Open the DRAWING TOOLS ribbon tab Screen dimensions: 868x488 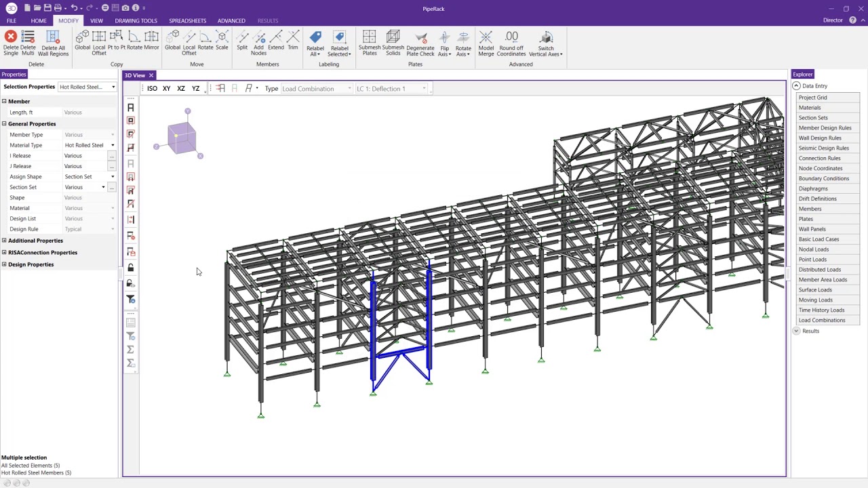(136, 21)
